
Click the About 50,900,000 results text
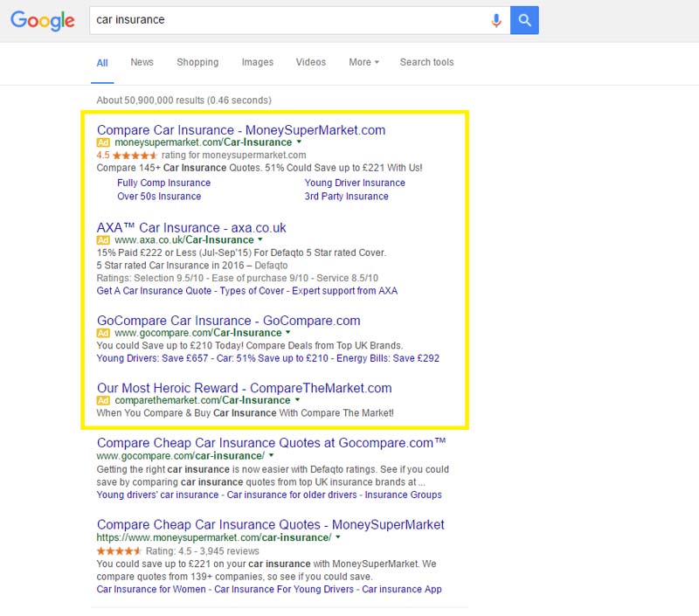click(x=183, y=100)
